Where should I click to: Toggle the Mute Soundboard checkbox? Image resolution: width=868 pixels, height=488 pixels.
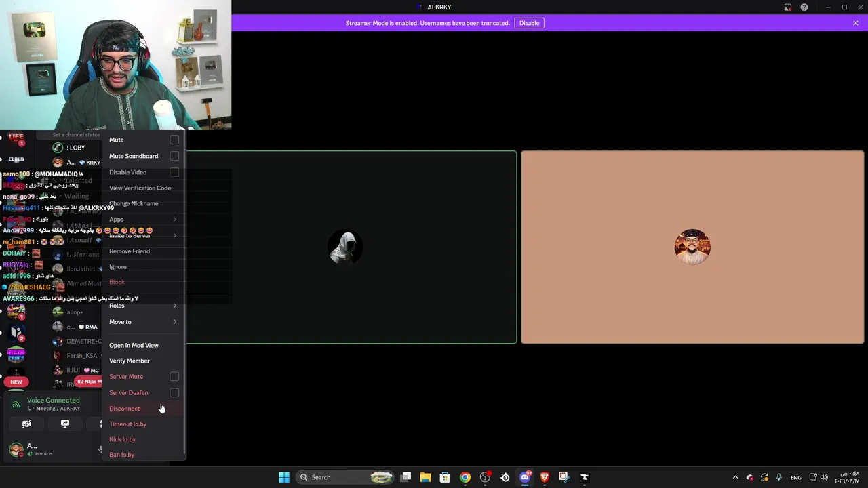tap(174, 156)
